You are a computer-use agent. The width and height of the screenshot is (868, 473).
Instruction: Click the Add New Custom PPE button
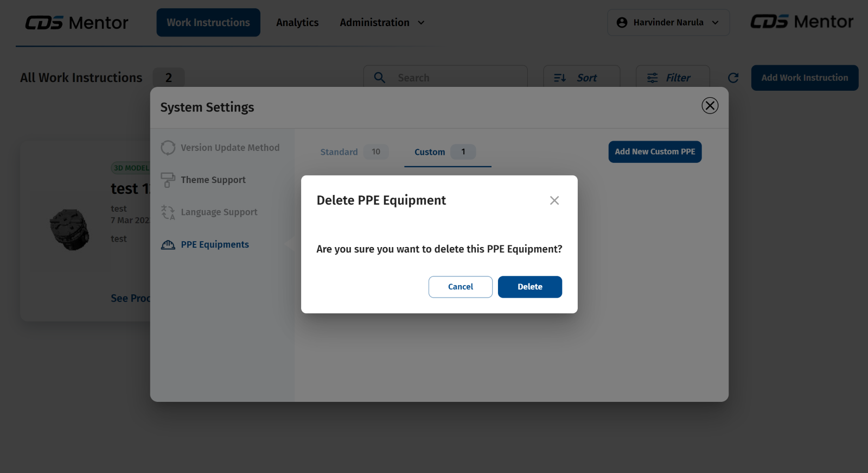tap(655, 152)
